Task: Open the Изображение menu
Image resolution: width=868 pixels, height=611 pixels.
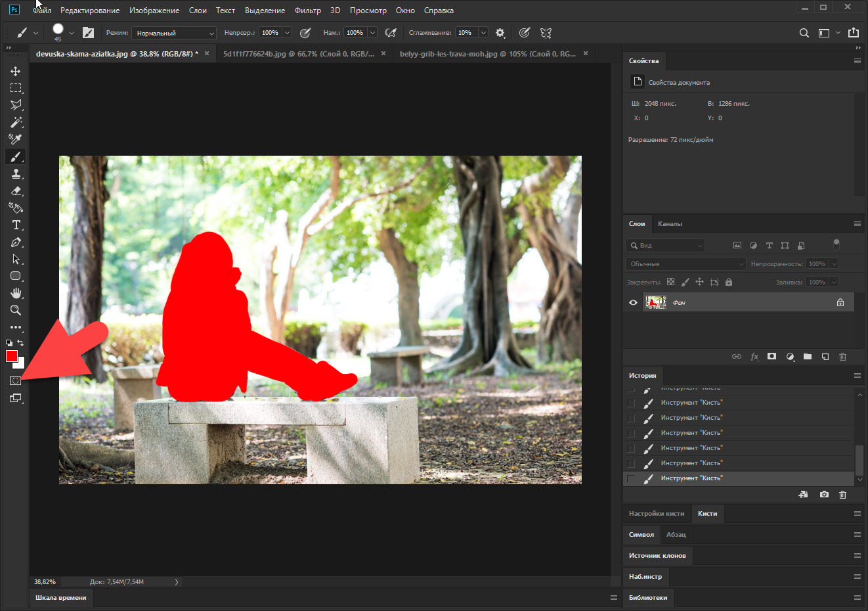Action: (x=154, y=11)
